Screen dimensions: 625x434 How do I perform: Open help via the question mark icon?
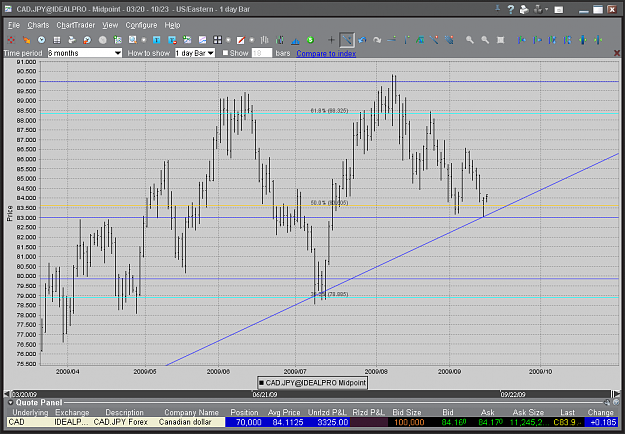tap(511, 9)
